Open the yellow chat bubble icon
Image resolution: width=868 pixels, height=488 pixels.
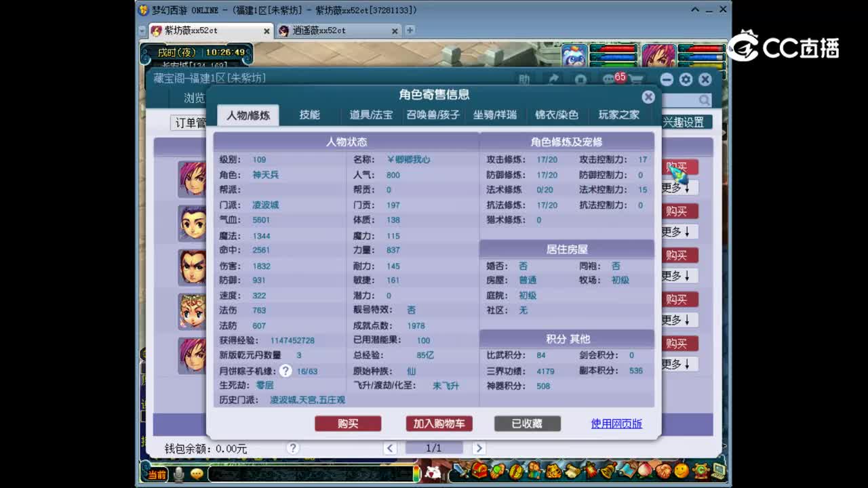click(x=197, y=474)
